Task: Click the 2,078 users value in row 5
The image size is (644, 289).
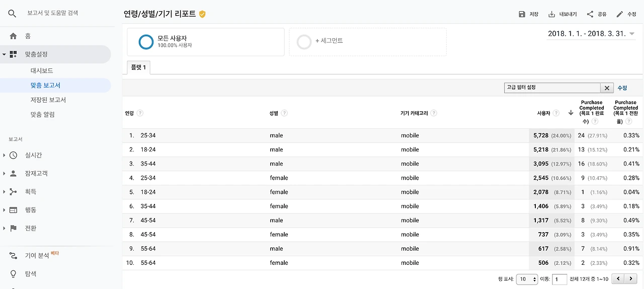Action: pos(541,192)
